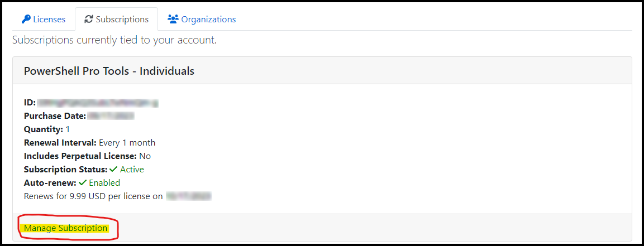Image resolution: width=644 pixels, height=246 pixels.
Task: Open the Manage Subscription link
Action: [x=66, y=228]
